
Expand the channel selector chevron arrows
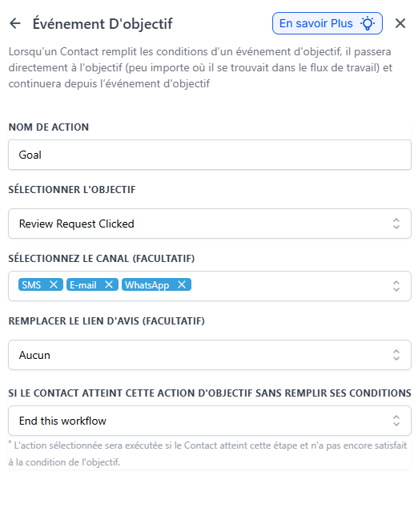click(x=396, y=286)
